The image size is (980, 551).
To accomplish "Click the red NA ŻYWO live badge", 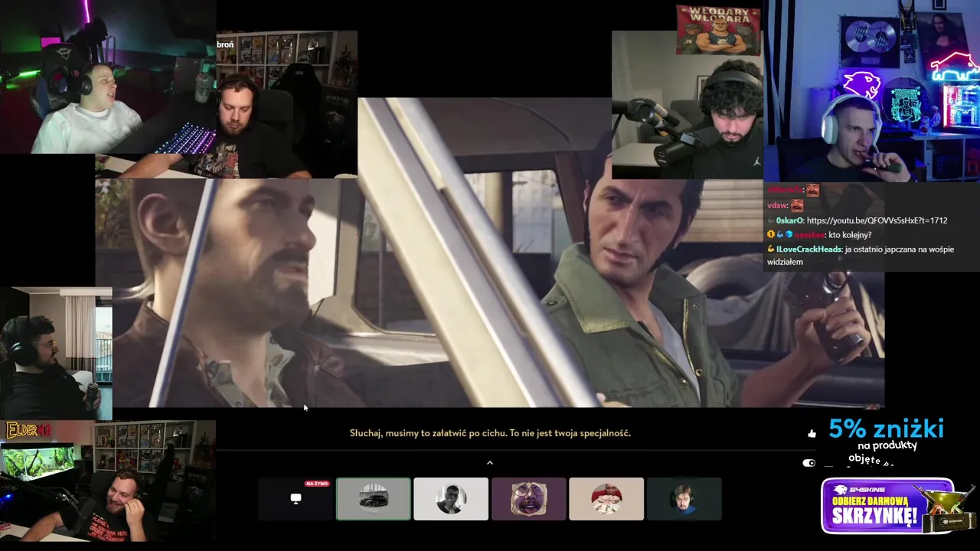I will [x=317, y=484].
